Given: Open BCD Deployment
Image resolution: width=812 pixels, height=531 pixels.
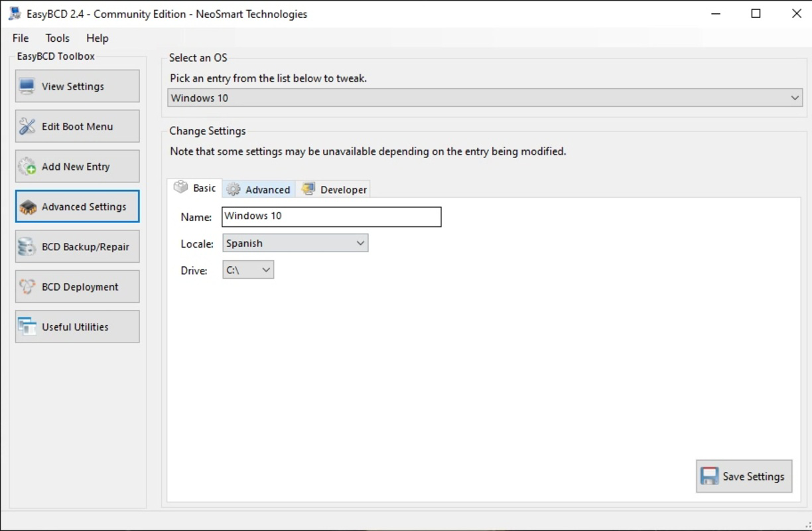Looking at the screenshot, I should tap(78, 287).
